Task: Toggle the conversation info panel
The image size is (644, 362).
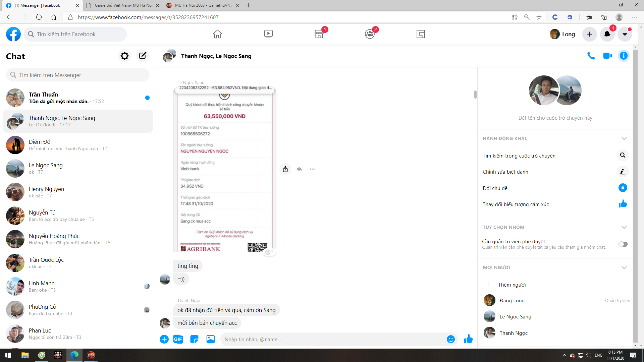Action: [624, 56]
